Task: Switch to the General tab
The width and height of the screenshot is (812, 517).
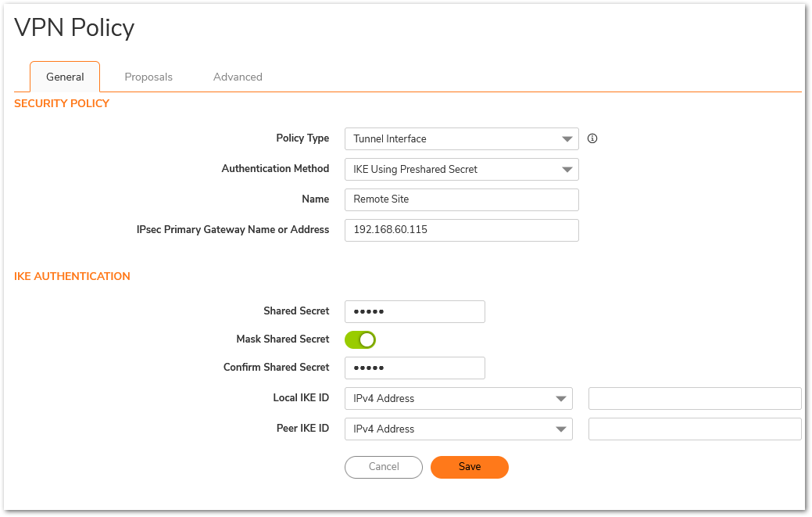Action: pyautogui.click(x=65, y=77)
